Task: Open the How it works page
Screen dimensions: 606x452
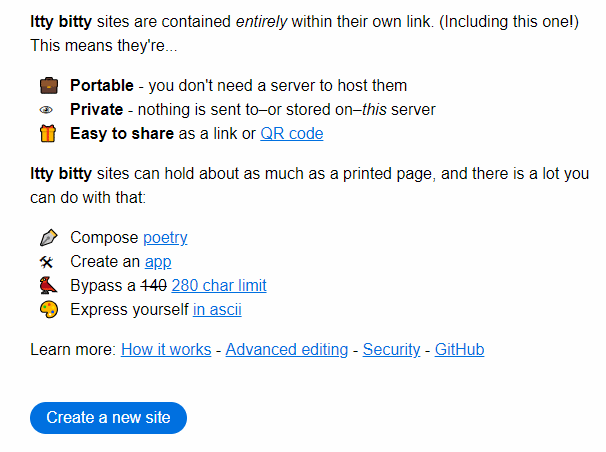Action: click(166, 350)
